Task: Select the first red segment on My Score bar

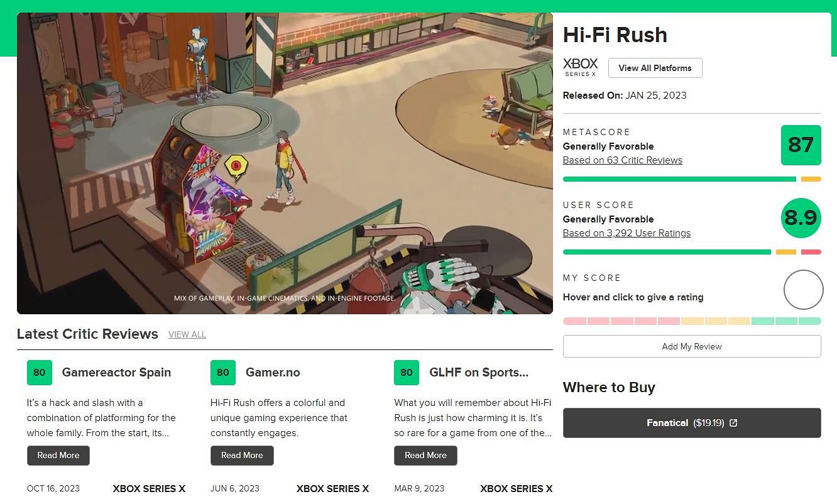Action: (574, 321)
